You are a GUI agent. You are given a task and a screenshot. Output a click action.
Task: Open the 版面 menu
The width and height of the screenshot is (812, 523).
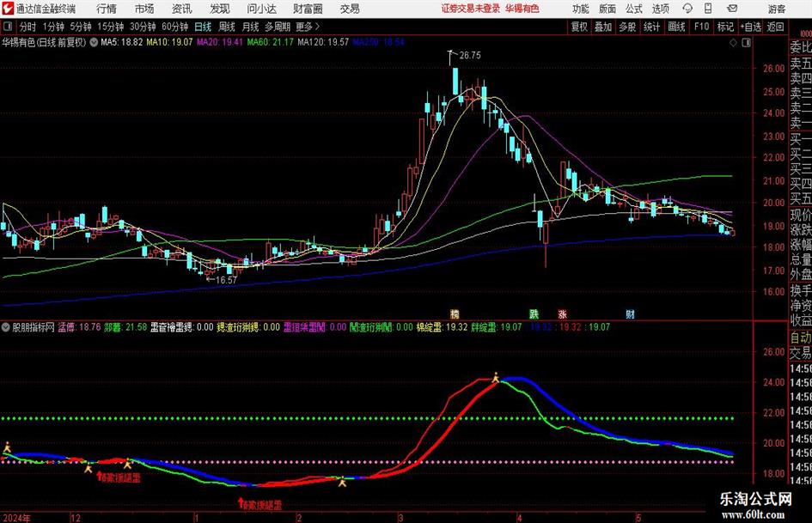(x=607, y=9)
